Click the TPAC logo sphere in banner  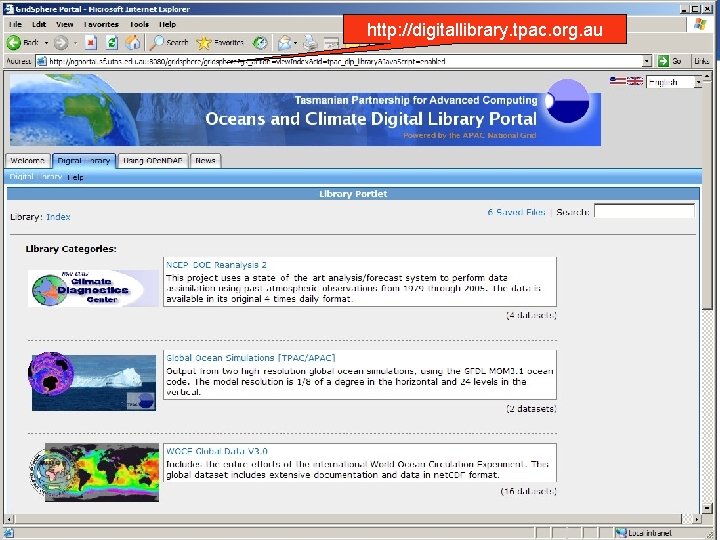pos(567,101)
